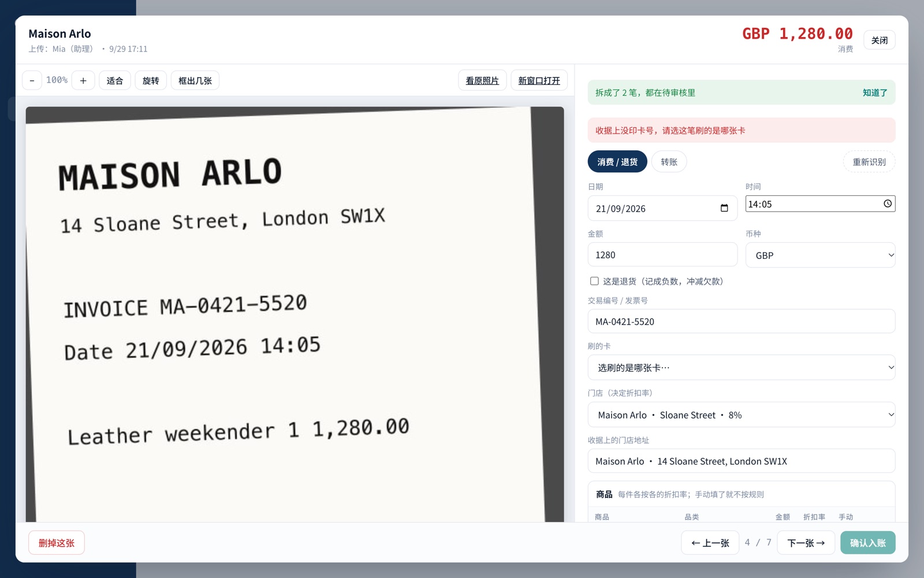Click the Maison Arlo title heading
This screenshot has height=578, width=924.
59,34
